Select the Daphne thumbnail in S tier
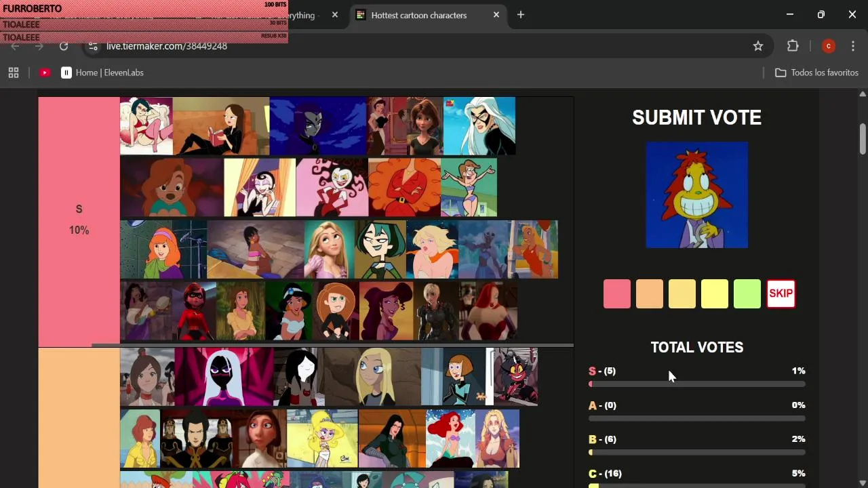 [x=163, y=249]
